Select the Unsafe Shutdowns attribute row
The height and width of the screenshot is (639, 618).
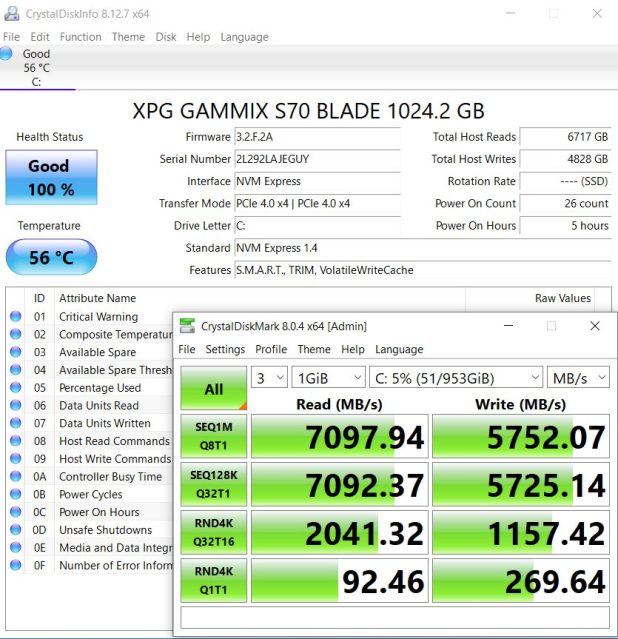(90, 530)
